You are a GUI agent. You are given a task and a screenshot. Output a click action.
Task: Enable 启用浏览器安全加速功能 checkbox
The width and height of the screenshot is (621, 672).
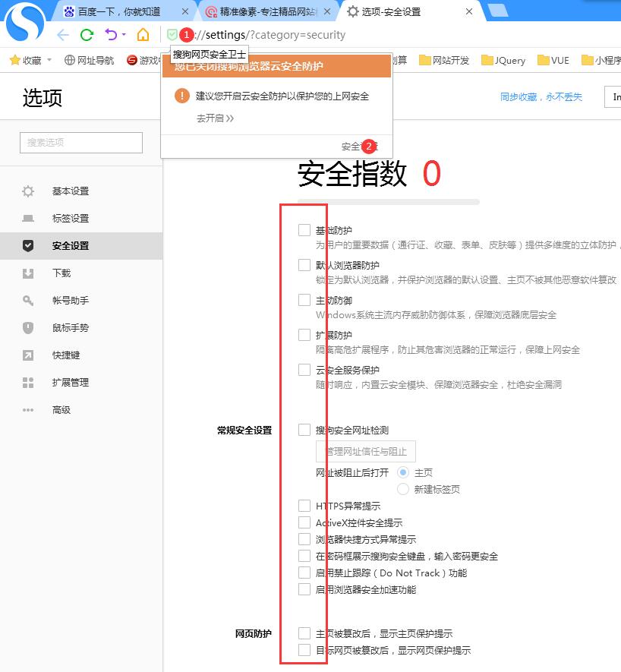click(x=304, y=589)
